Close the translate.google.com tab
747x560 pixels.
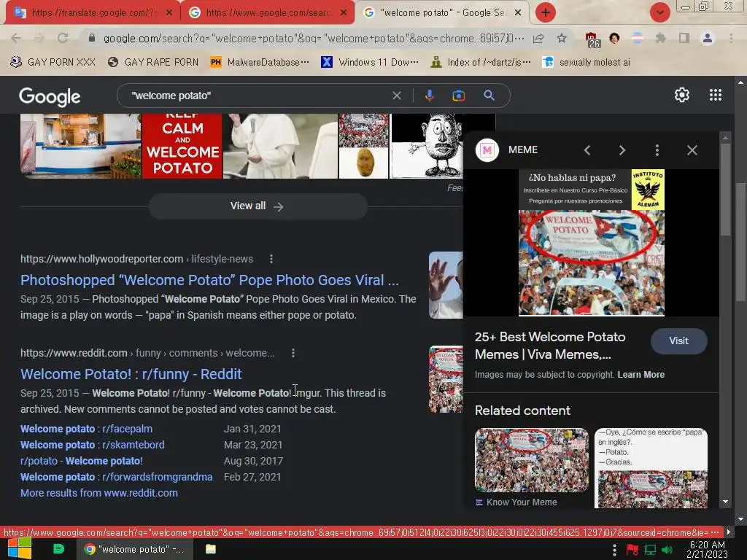[169, 13]
